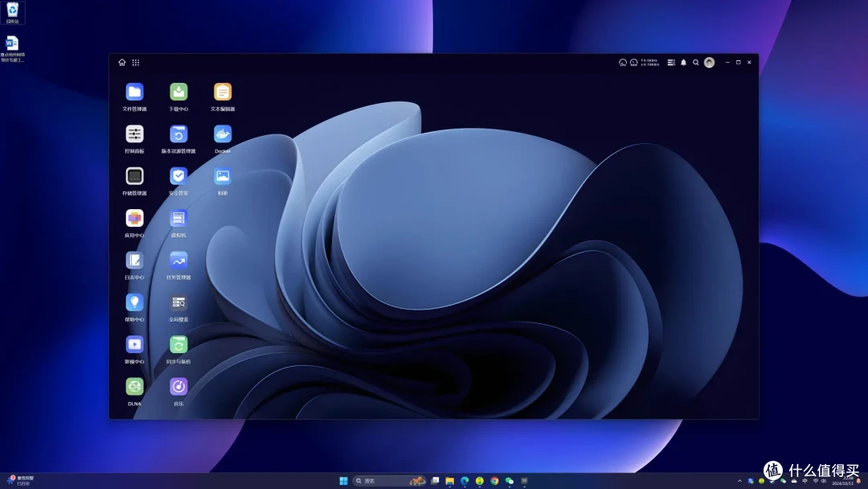The image size is (868, 489).
Task: Open the notifications bell
Action: (684, 63)
